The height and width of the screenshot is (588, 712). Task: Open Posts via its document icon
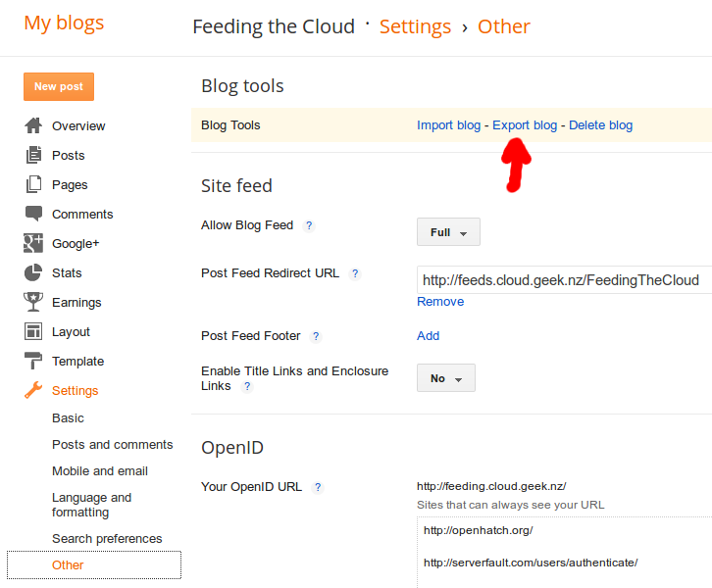click(x=33, y=155)
